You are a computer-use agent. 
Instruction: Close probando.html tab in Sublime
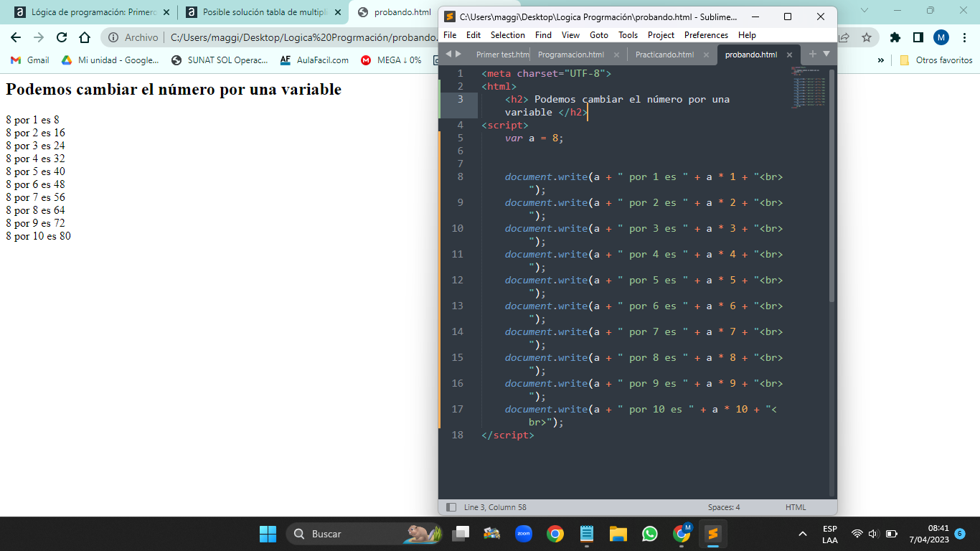point(790,55)
